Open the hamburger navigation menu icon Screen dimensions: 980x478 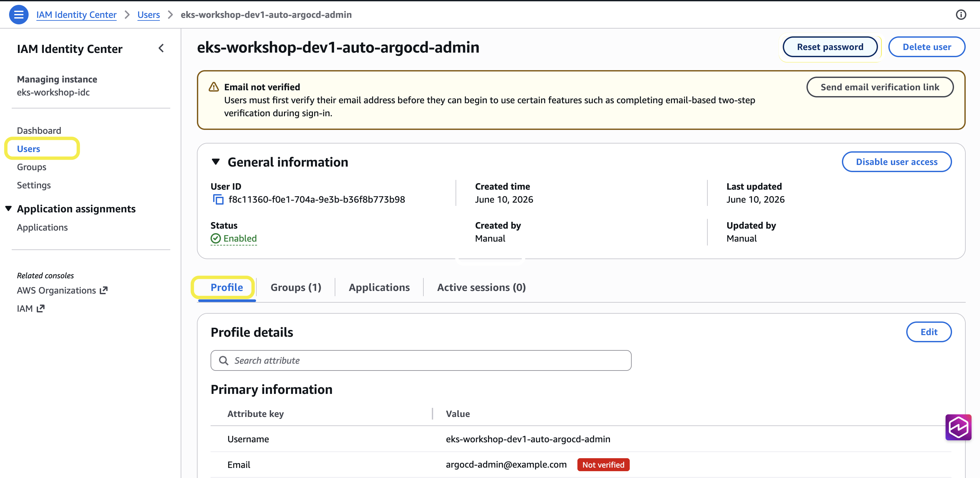pos(18,14)
